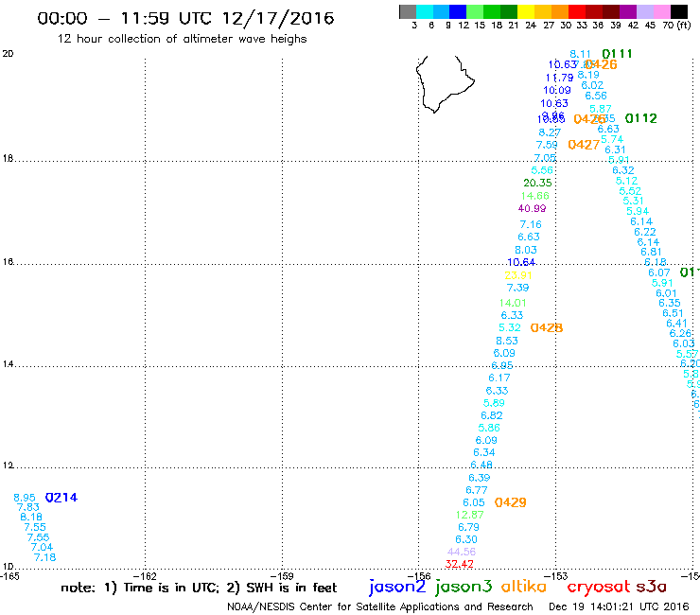This screenshot has width=700, height=615.
Task: Click the longitude axis label '-162'
Action: 147,576
